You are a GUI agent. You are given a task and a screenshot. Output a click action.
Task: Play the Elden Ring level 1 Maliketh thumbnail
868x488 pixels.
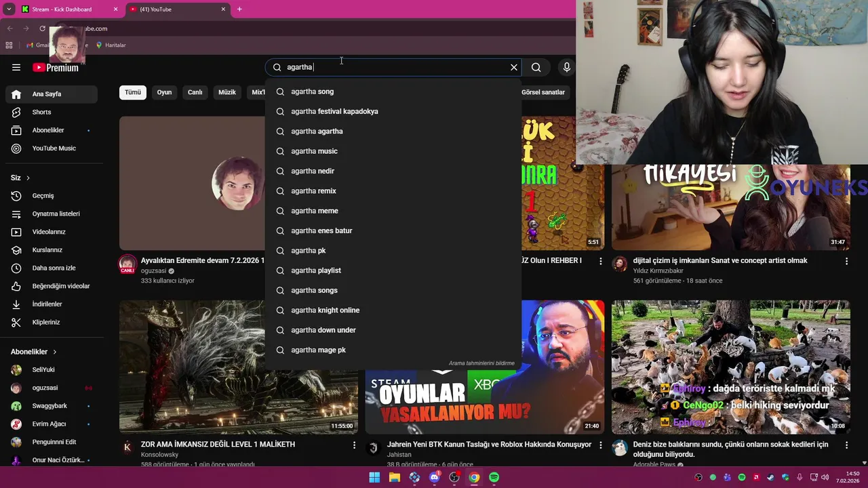pos(239,367)
